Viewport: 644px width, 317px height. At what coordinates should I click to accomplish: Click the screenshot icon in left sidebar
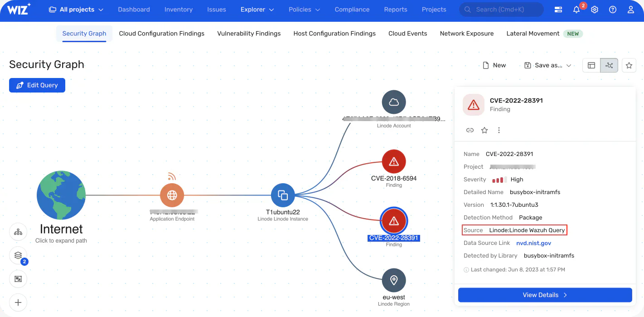click(18, 279)
